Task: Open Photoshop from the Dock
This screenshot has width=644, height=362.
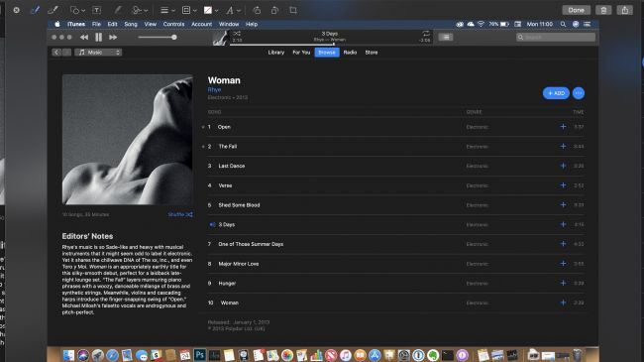Action: (x=199, y=355)
